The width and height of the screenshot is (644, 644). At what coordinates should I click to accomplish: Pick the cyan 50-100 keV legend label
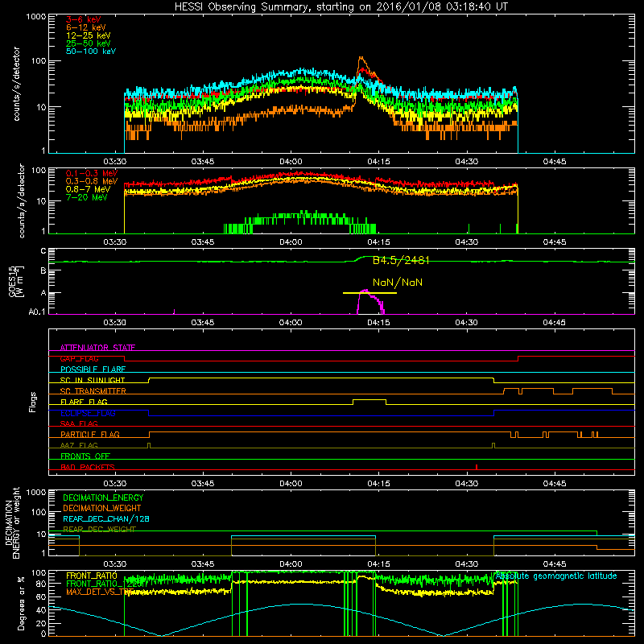(x=91, y=52)
